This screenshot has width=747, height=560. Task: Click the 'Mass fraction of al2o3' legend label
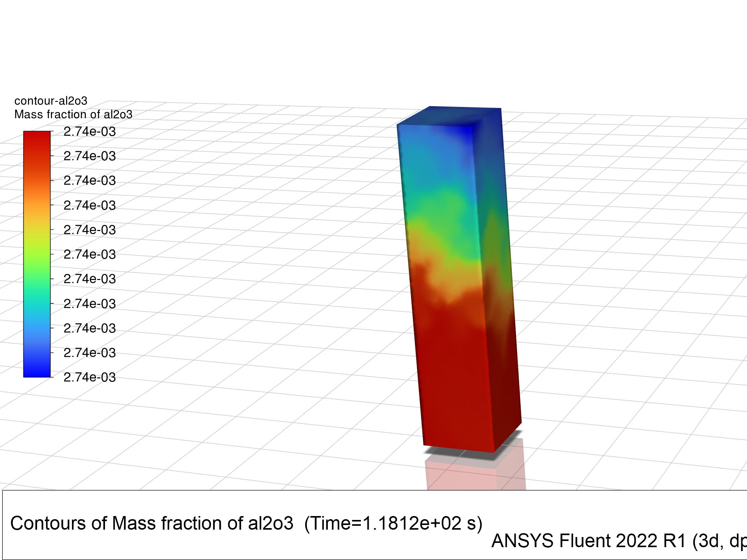[x=73, y=114]
